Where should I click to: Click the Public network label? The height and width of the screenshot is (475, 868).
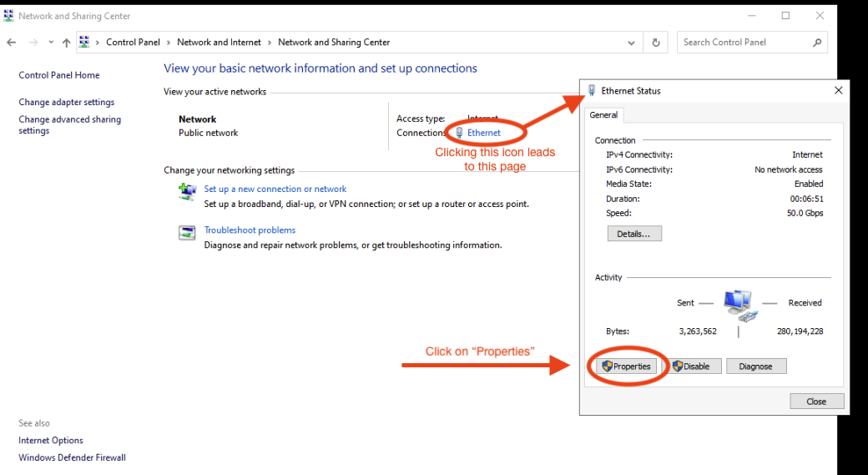[x=208, y=133]
